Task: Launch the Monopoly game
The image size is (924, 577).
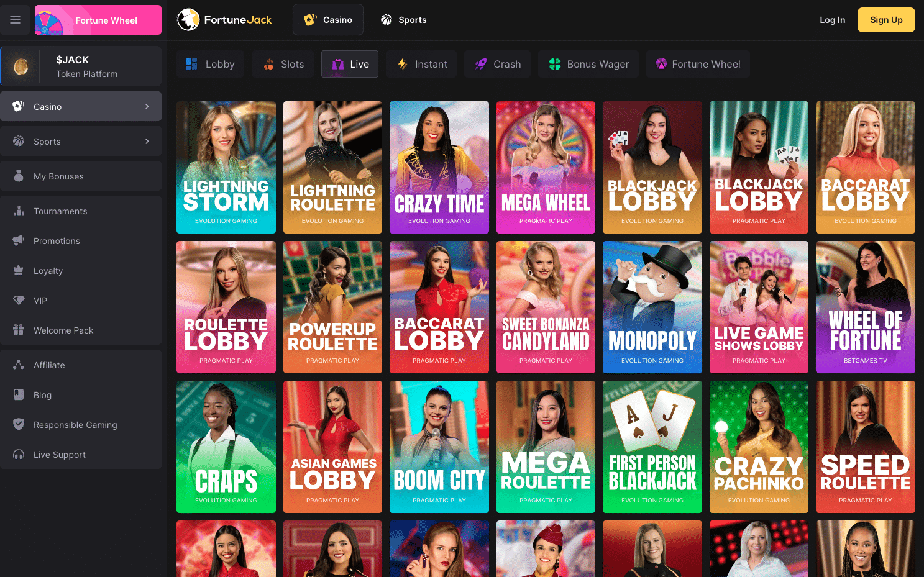Action: [x=652, y=307]
